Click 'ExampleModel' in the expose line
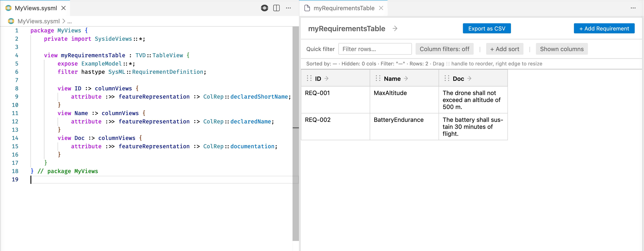This screenshot has width=644, height=251. pyautogui.click(x=101, y=64)
